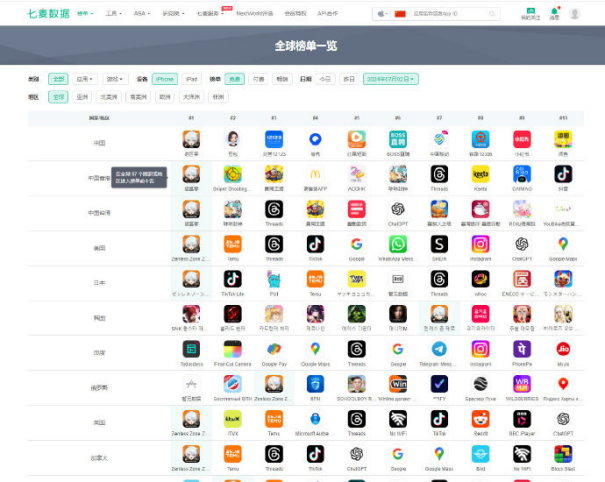Open Temu in the United States row
This screenshot has height=482, width=605.
tap(233, 244)
